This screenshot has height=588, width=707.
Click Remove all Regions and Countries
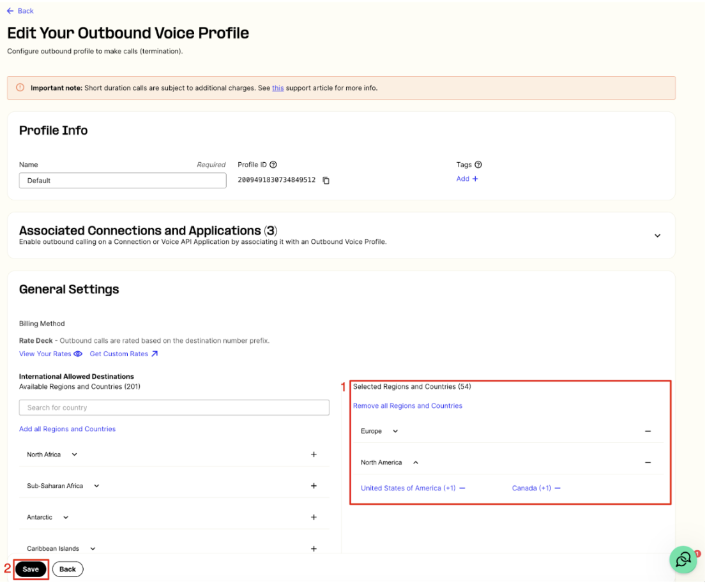pos(407,405)
